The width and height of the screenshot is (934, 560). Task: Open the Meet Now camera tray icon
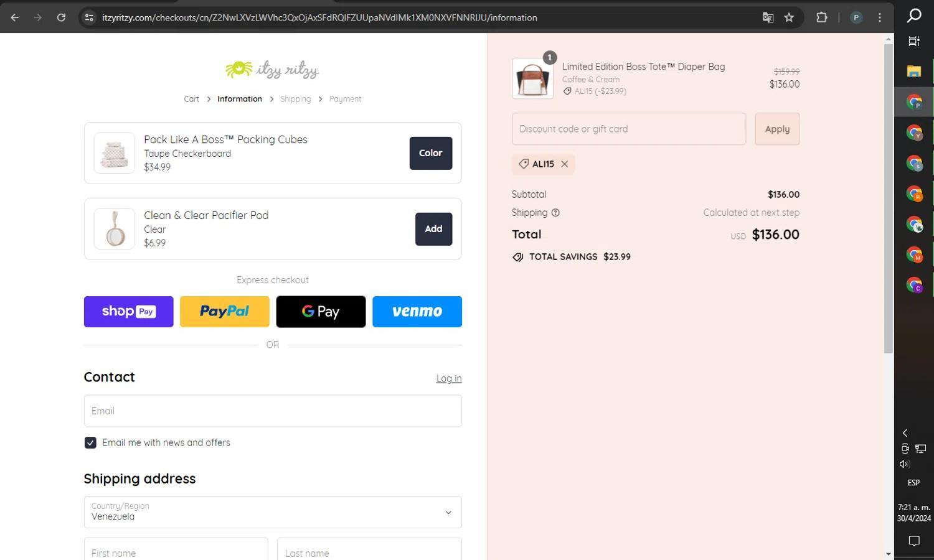tap(905, 449)
